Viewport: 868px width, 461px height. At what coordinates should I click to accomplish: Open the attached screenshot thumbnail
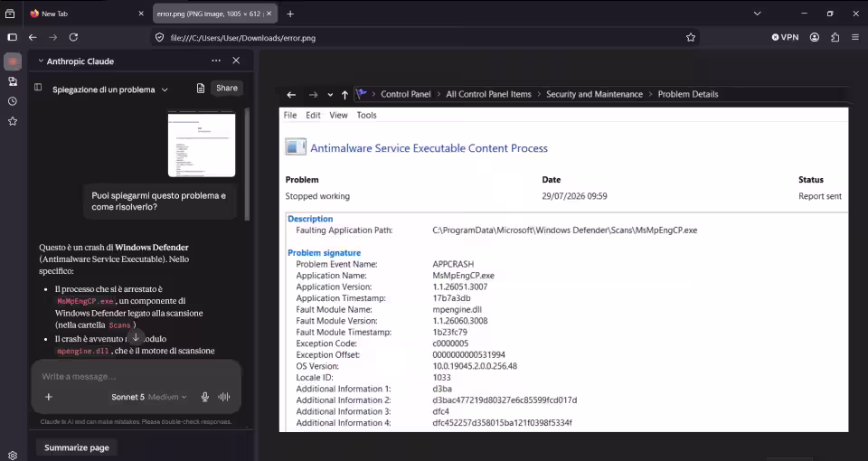pos(202,145)
